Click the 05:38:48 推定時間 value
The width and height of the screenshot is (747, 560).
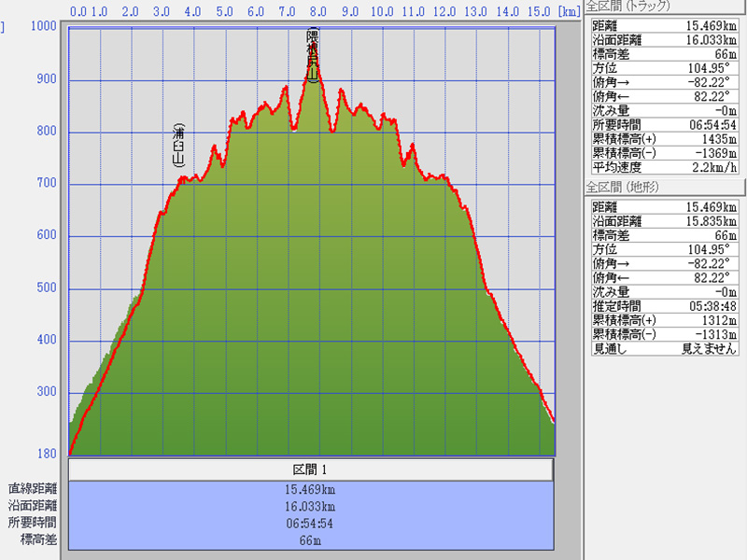(711, 305)
